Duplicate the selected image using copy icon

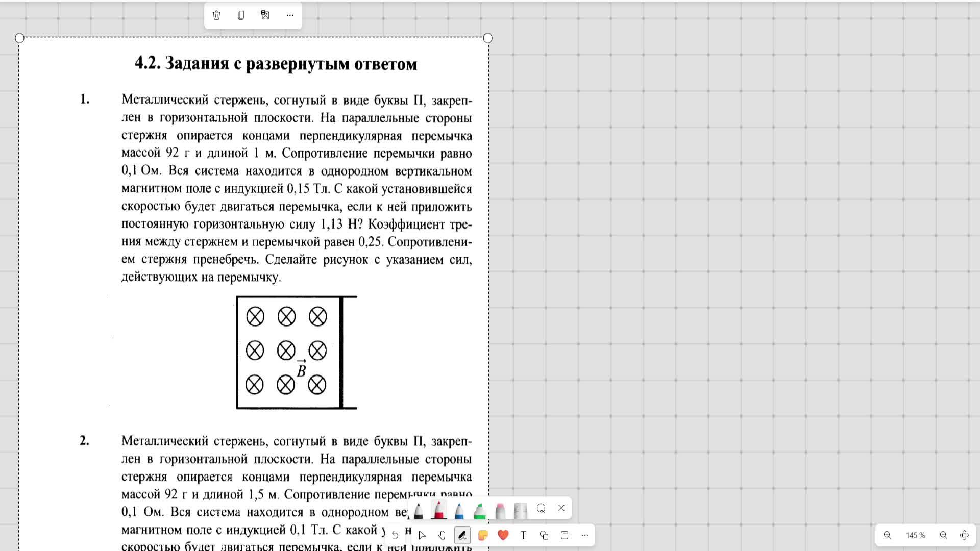click(241, 15)
